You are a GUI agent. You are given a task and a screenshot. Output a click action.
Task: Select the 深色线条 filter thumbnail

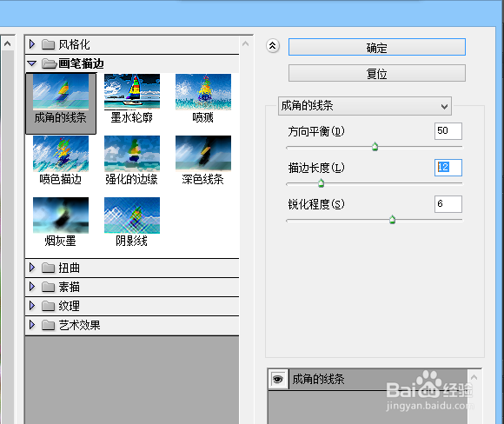coord(203,160)
